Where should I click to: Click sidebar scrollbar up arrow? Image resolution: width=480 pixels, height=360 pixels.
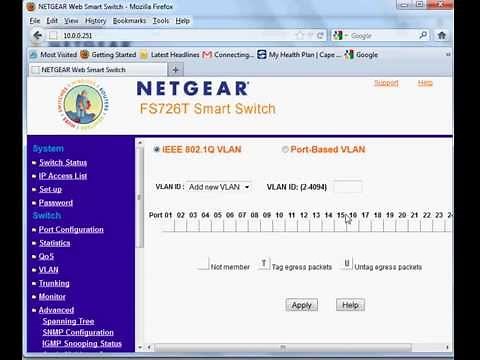click(x=140, y=142)
